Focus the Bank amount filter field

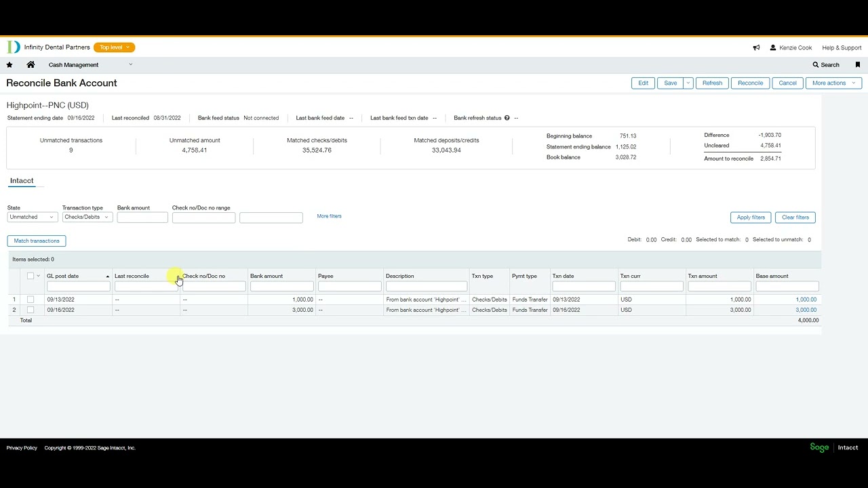(142, 218)
